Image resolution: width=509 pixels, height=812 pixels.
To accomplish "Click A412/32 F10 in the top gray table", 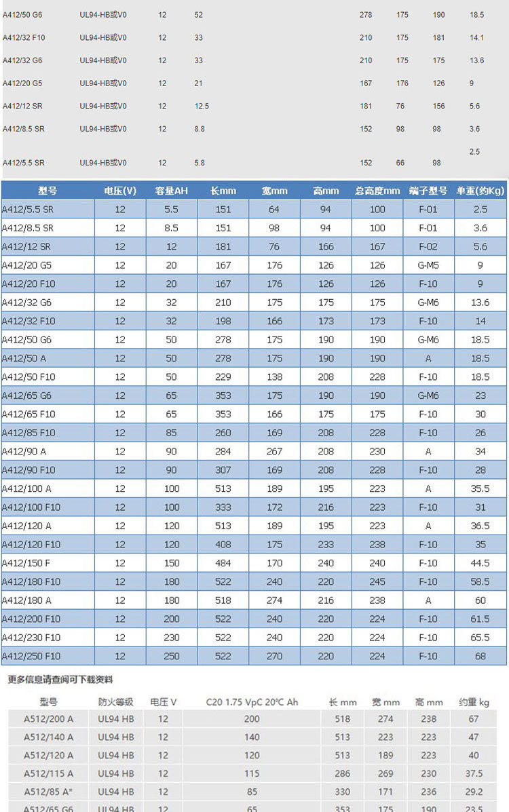I will point(24,38).
